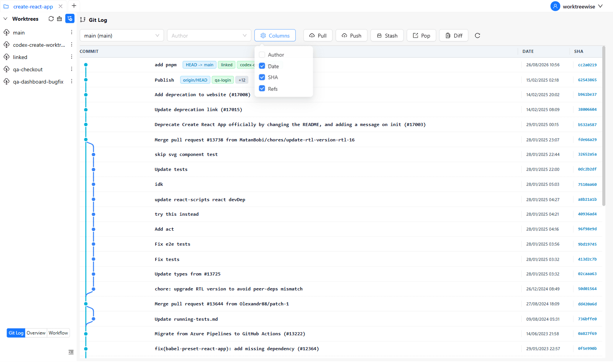This screenshot has height=364, width=613.
Task: Collapse the Worktrees section chevron
Action: pos(5,19)
